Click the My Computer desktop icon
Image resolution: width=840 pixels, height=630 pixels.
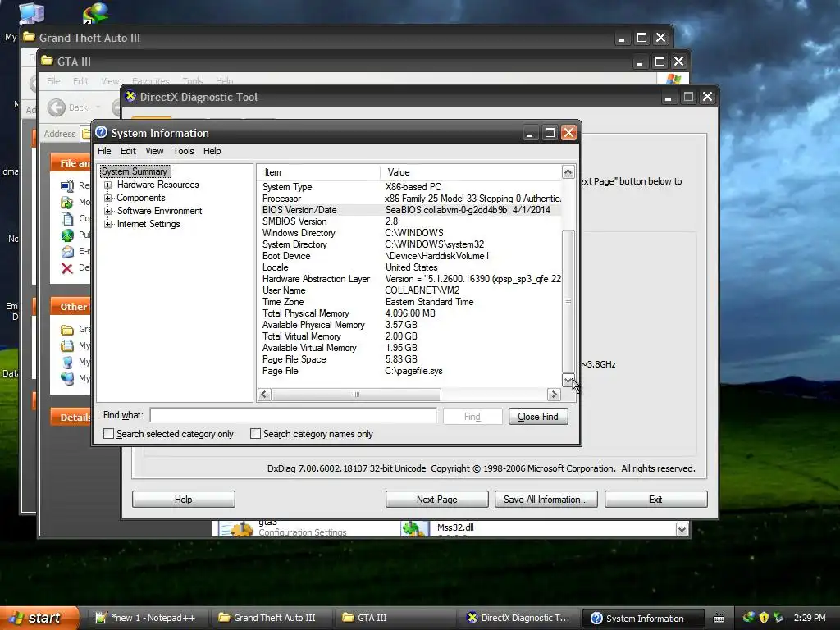pos(31,13)
